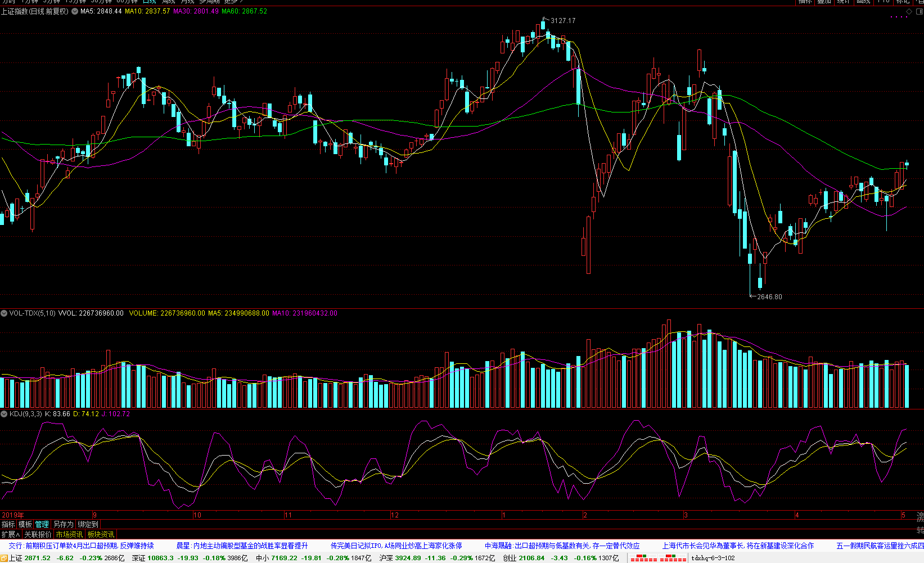The image size is (924, 563).
Task: Click the KDJ J: 102.72 value
Action: (115, 414)
